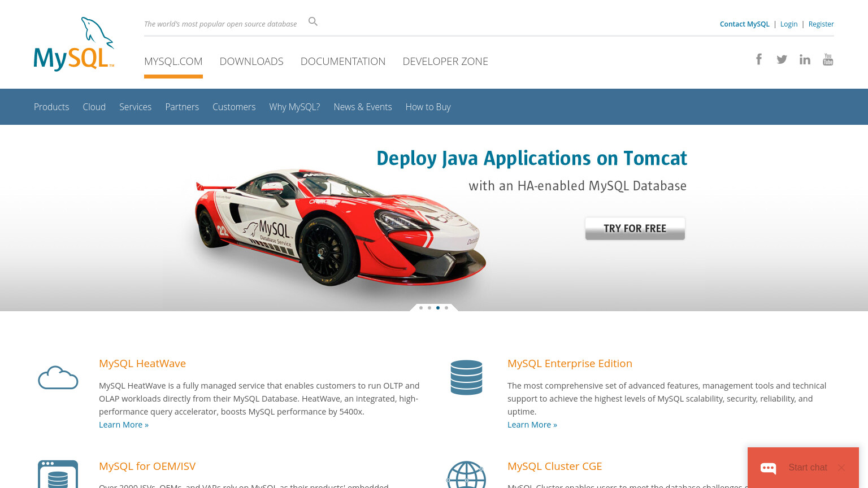868x488 pixels.
Task: Click Learn More under MySQL HeatWave
Action: coord(124,425)
